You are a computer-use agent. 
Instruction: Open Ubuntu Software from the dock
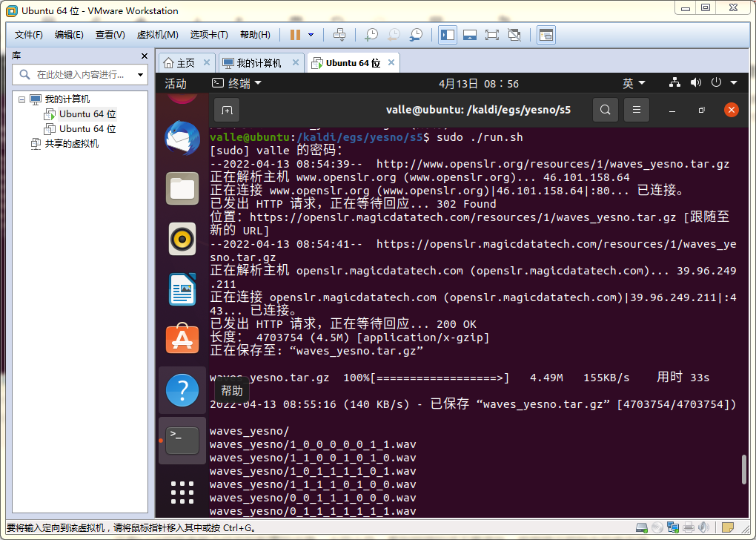coord(182,339)
